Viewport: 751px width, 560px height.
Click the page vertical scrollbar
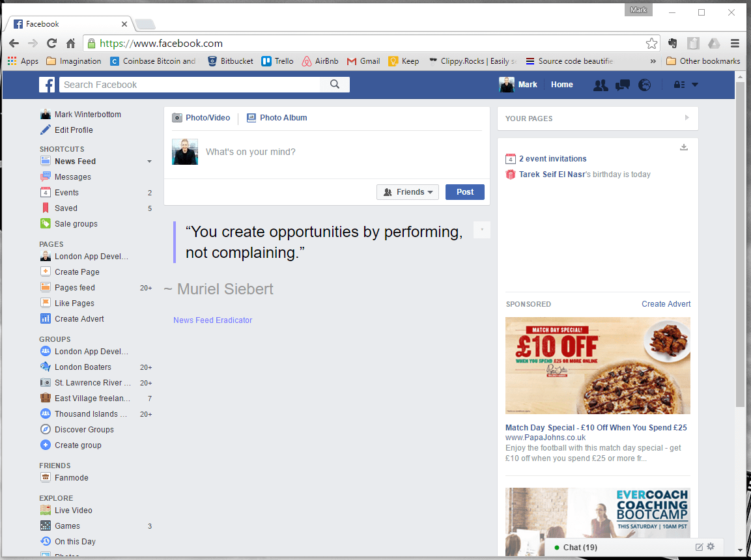(x=739, y=245)
